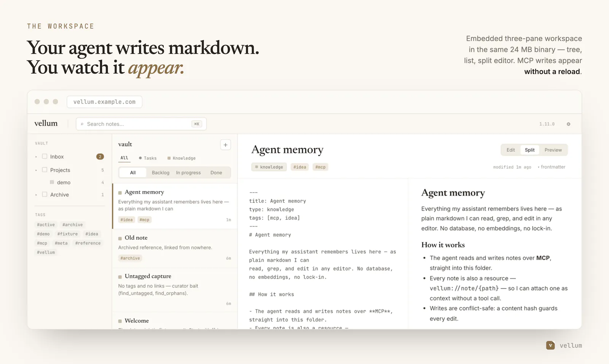
Task: Expand the Archive tree arrow
Action: 36,195
